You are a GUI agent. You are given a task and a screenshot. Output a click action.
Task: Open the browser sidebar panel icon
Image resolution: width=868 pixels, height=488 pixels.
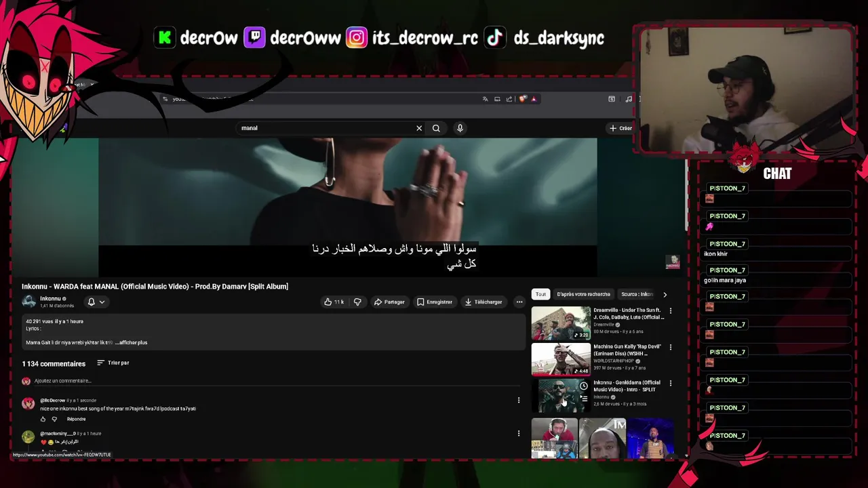click(x=612, y=99)
